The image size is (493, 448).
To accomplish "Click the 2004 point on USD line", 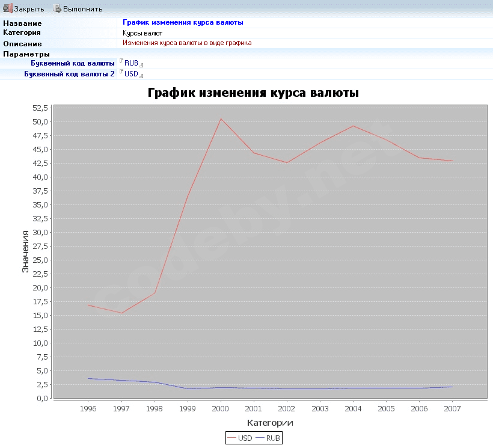I will [354, 126].
